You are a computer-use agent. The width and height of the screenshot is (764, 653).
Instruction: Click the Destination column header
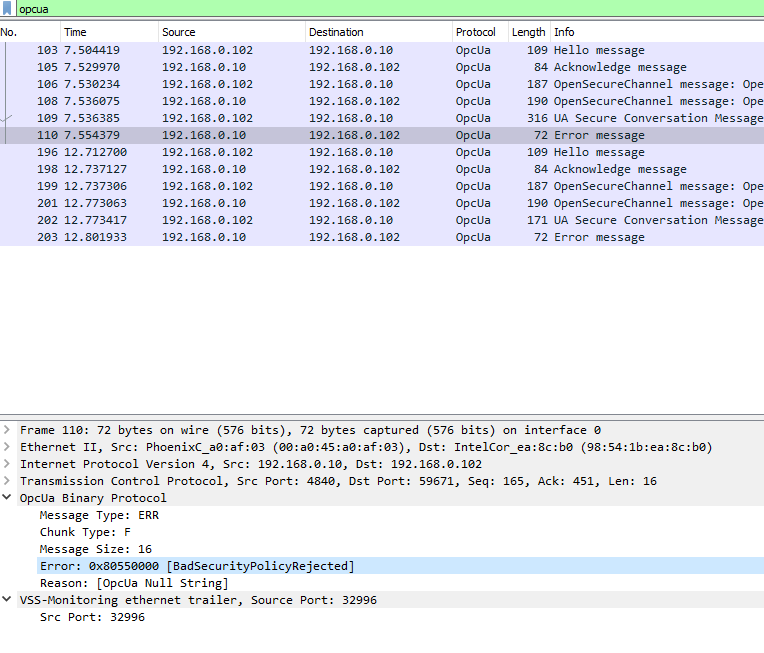(x=336, y=32)
